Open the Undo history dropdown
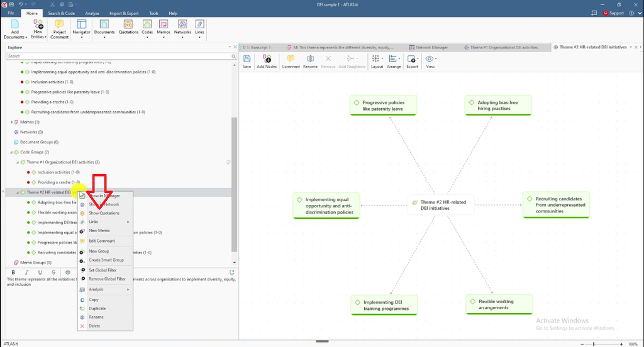 point(26,4)
